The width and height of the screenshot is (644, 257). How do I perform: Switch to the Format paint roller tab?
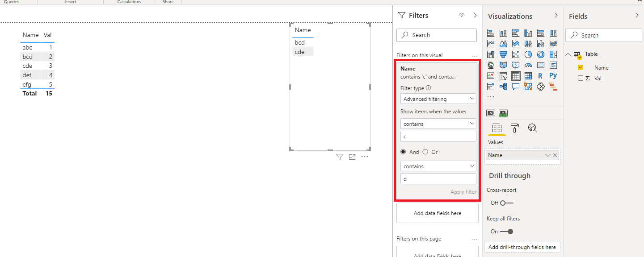pyautogui.click(x=515, y=128)
